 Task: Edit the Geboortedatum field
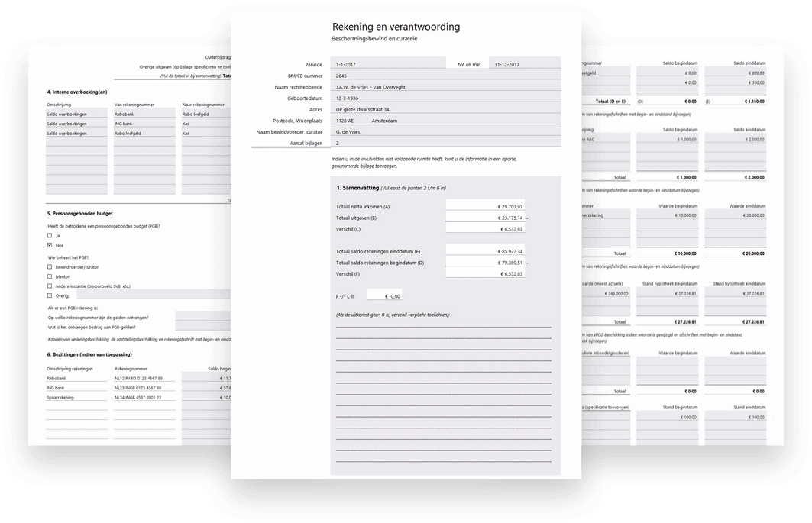(x=446, y=98)
